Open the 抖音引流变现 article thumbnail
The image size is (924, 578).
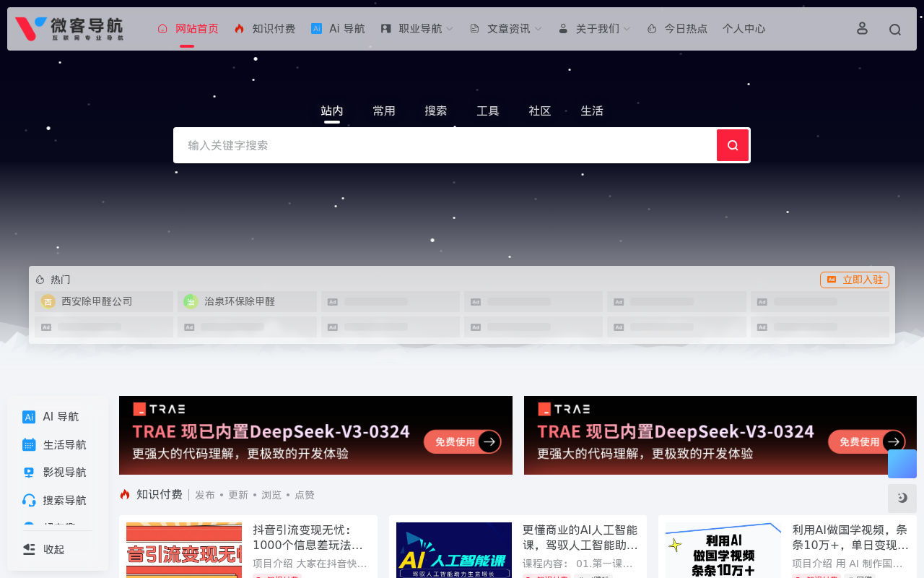click(x=184, y=550)
